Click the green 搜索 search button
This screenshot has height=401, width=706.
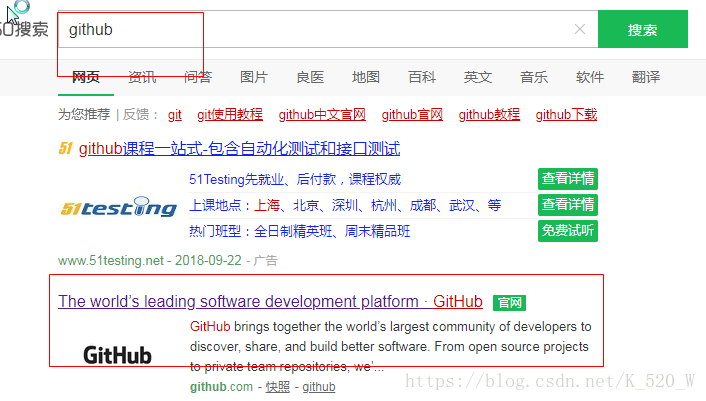click(x=643, y=29)
